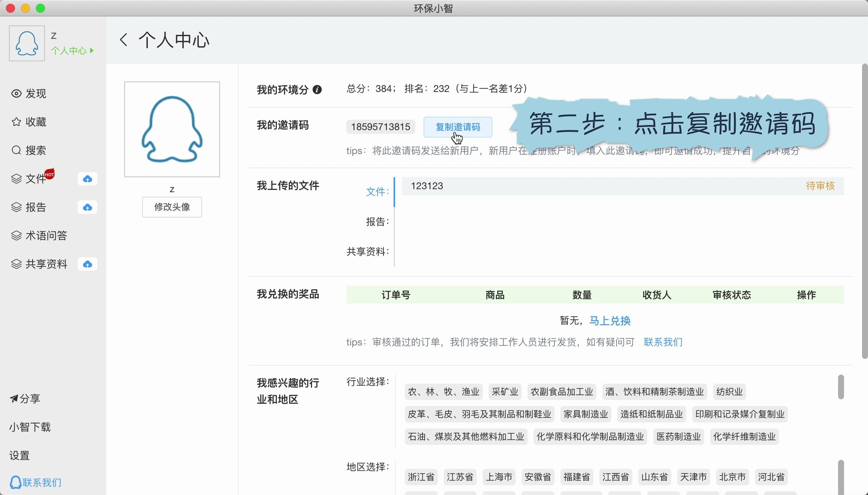
Task: Open 个人中心 green link under username
Action: pos(73,50)
